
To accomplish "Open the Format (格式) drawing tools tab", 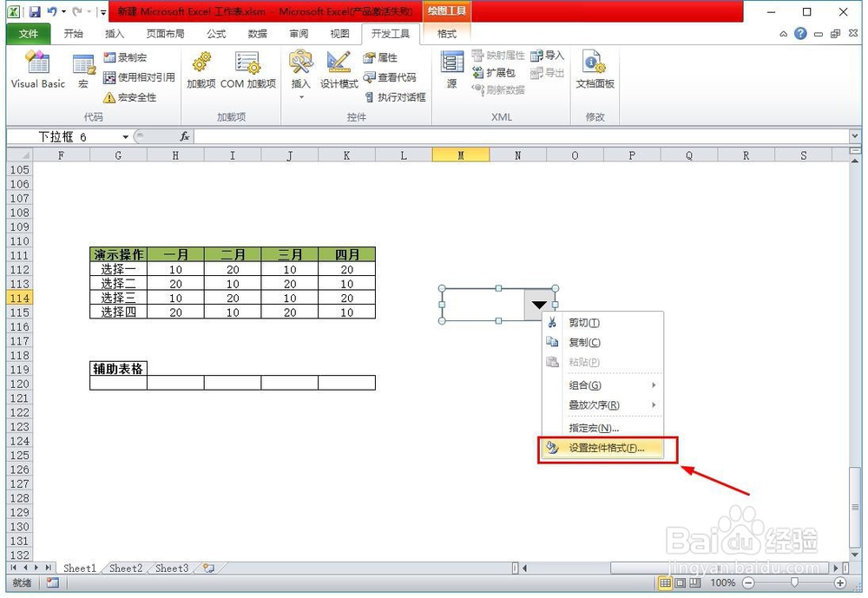I will [446, 34].
